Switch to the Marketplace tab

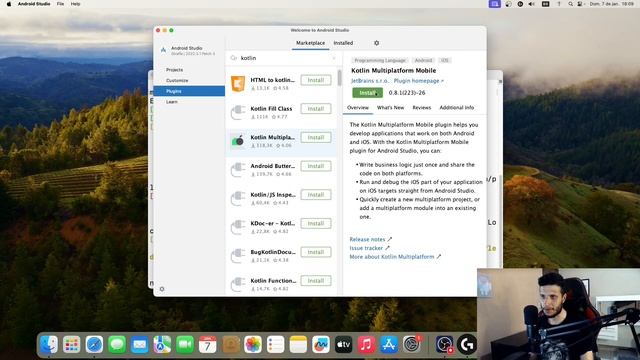[311, 43]
